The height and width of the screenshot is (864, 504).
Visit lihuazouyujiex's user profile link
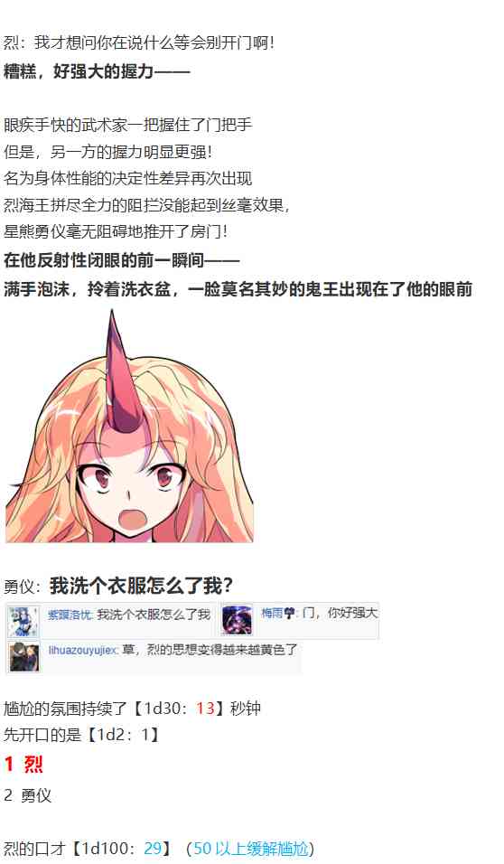tap(82, 650)
